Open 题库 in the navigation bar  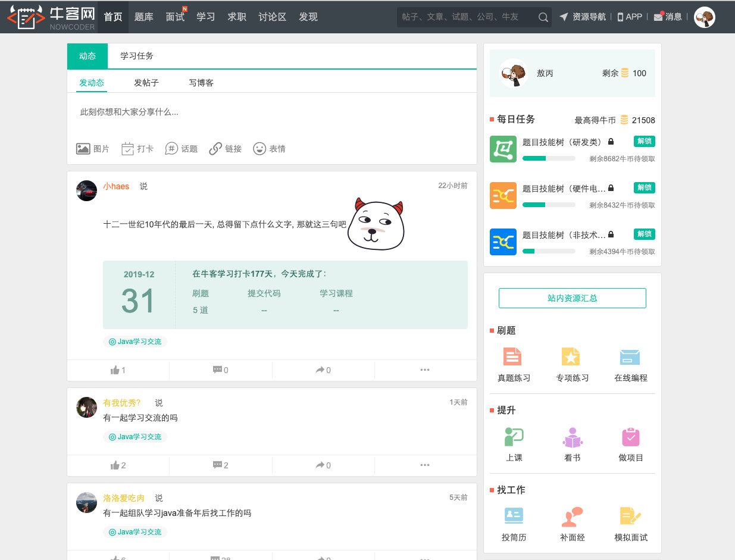click(x=144, y=17)
